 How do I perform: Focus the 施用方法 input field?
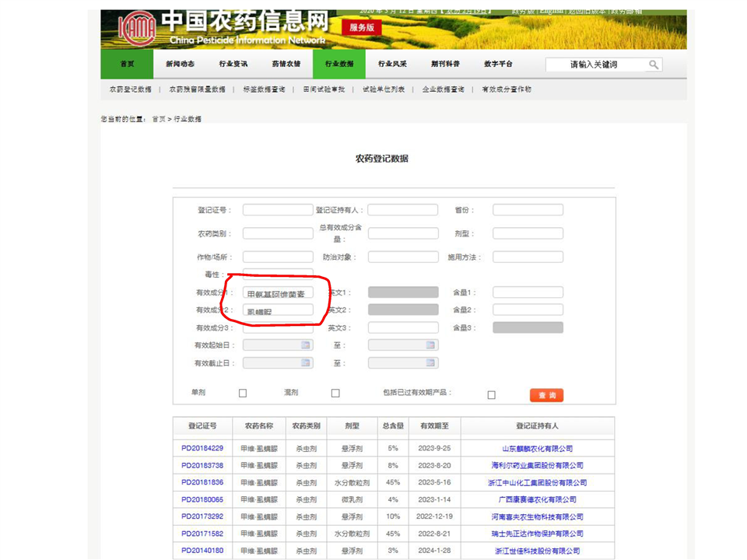point(528,257)
